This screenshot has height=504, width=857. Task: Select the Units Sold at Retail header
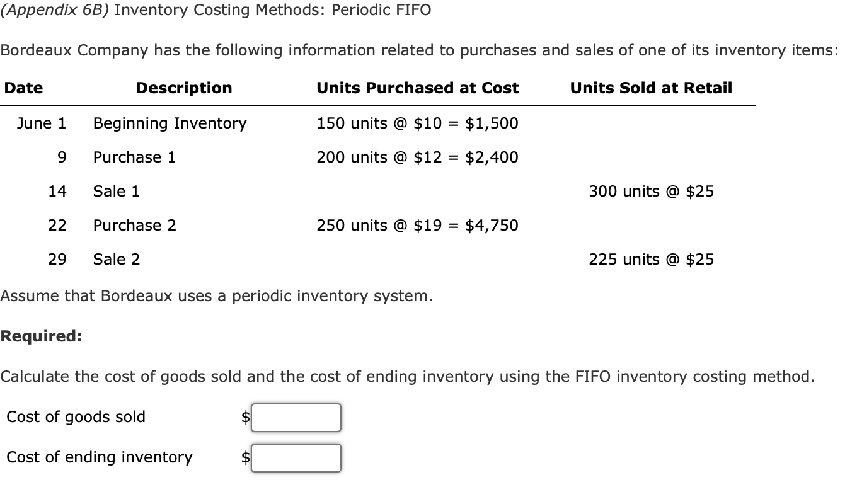click(x=651, y=88)
